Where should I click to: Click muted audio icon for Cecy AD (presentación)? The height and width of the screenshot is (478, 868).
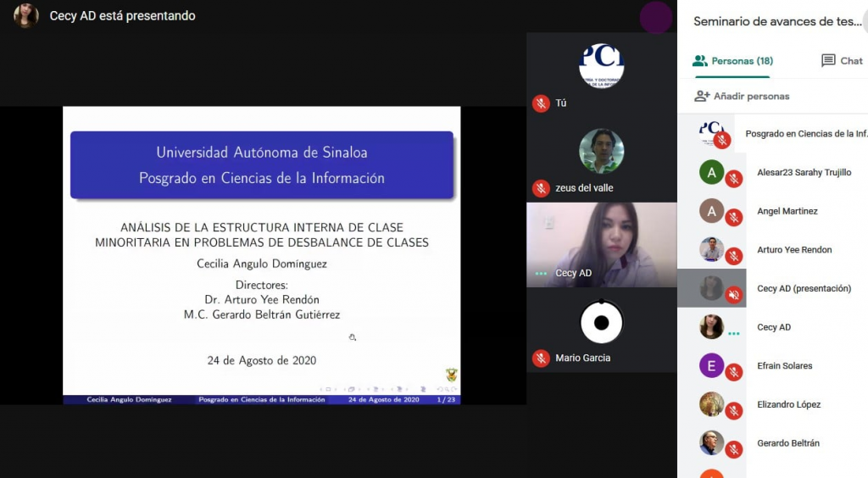pyautogui.click(x=734, y=295)
